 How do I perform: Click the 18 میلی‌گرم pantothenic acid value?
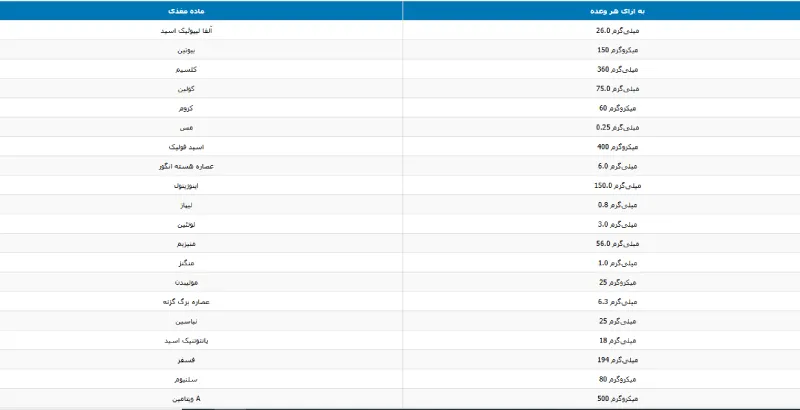coord(617,341)
